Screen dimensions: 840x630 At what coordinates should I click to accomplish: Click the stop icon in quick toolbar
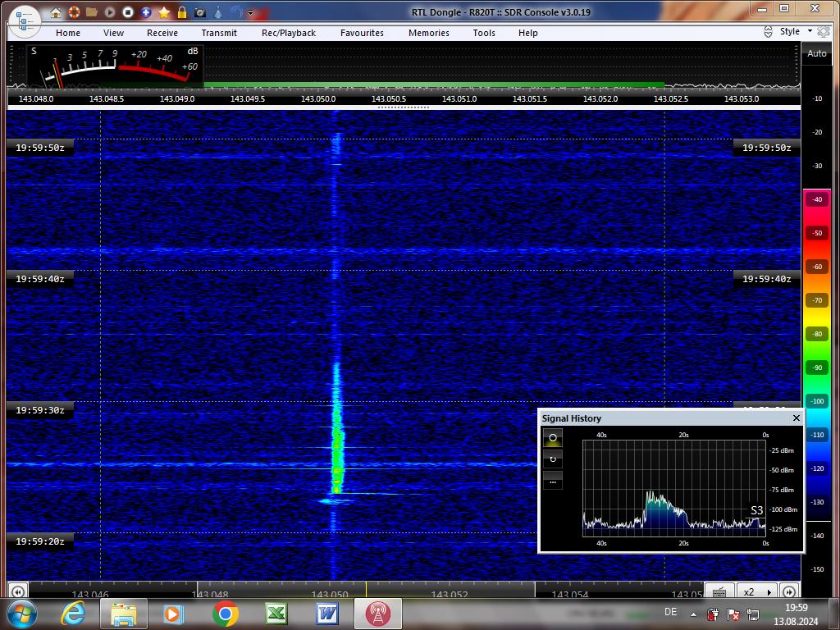(128, 11)
